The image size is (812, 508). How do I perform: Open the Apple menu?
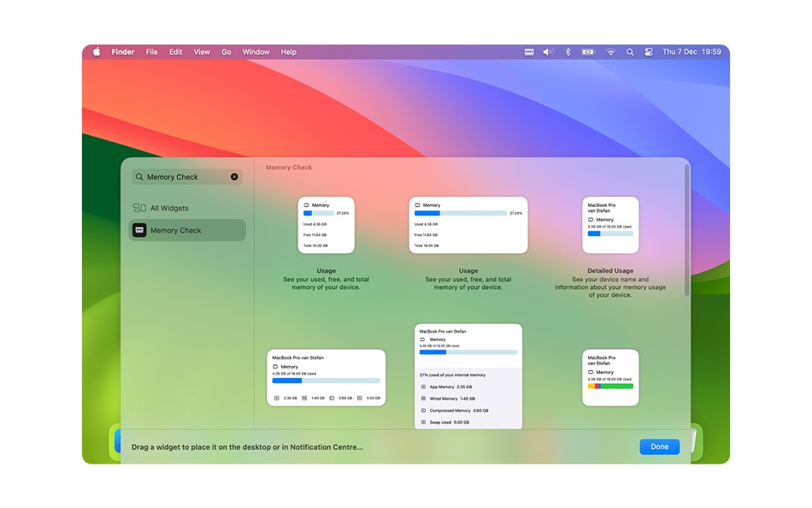click(x=97, y=52)
